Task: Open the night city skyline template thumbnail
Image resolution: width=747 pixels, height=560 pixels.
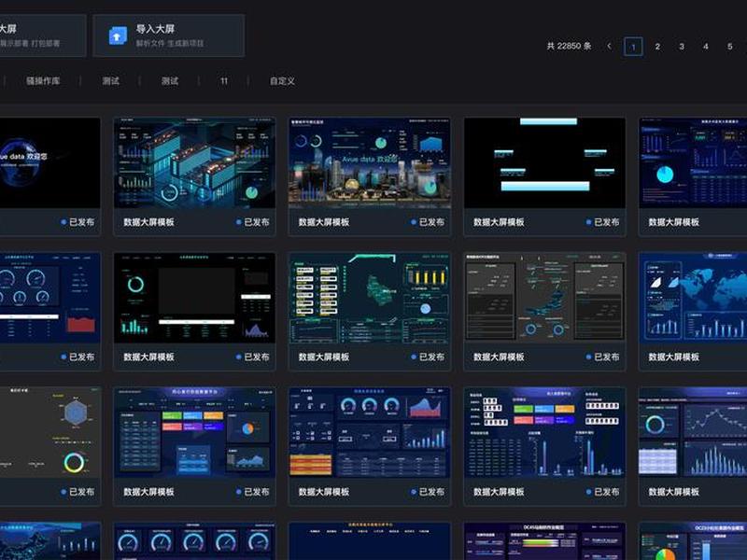Action: pyautogui.click(x=369, y=162)
